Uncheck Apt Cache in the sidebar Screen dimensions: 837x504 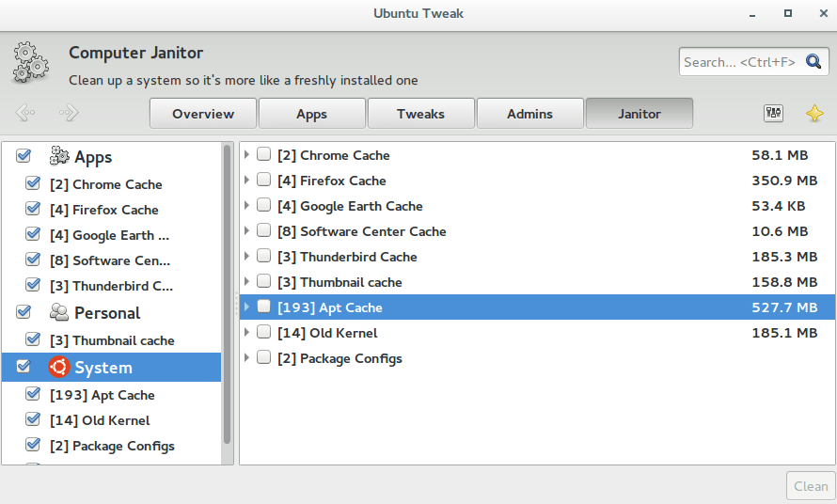click(x=33, y=395)
